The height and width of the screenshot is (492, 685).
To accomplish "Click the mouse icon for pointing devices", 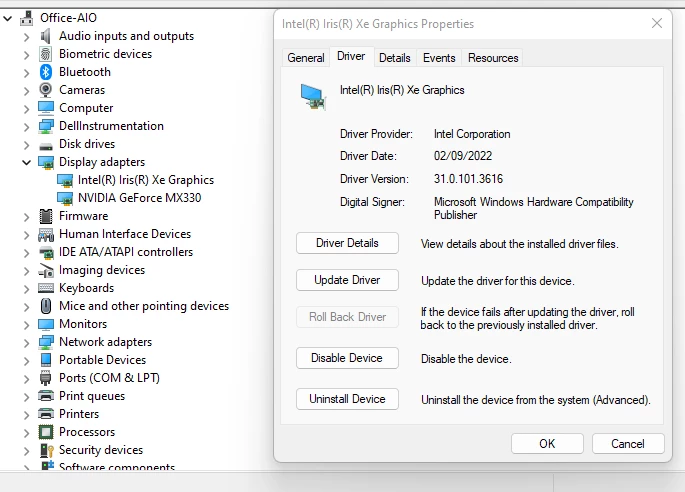I will click(45, 306).
